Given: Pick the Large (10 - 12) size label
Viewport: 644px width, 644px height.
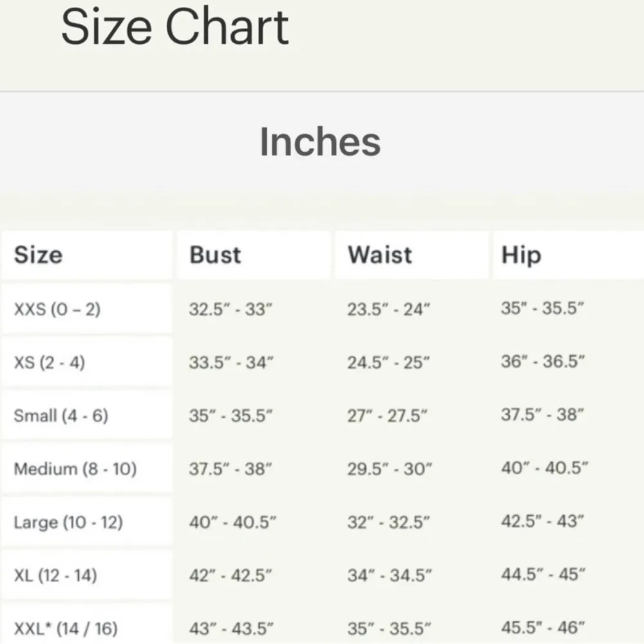Looking at the screenshot, I should click(68, 522).
